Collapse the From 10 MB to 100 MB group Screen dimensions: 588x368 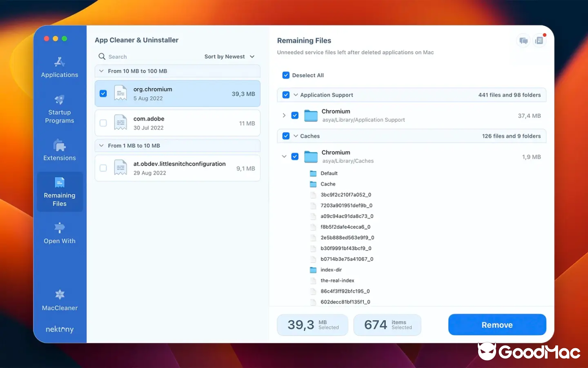102,71
